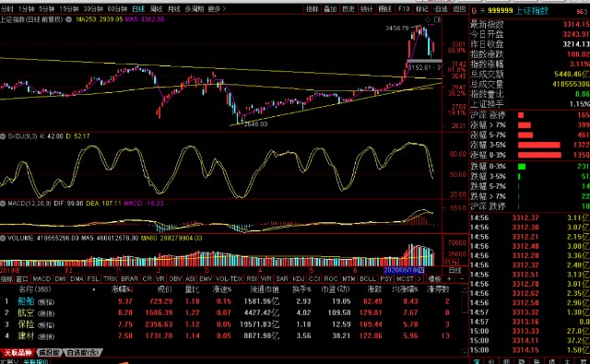Expand more indicators with the arrow after MCST
Viewport: 590px width, 364px height.
click(x=419, y=278)
